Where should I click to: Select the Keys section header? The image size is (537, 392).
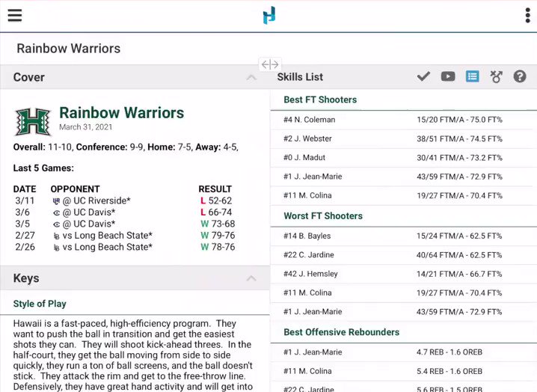[135, 278]
